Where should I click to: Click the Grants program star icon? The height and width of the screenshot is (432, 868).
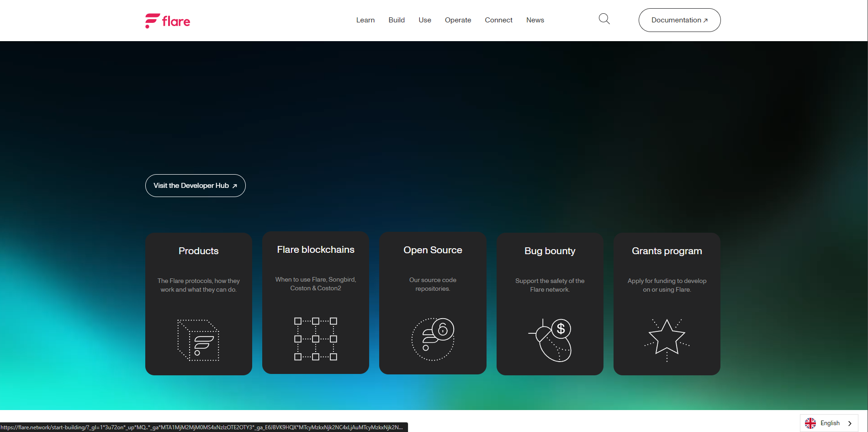tap(667, 340)
